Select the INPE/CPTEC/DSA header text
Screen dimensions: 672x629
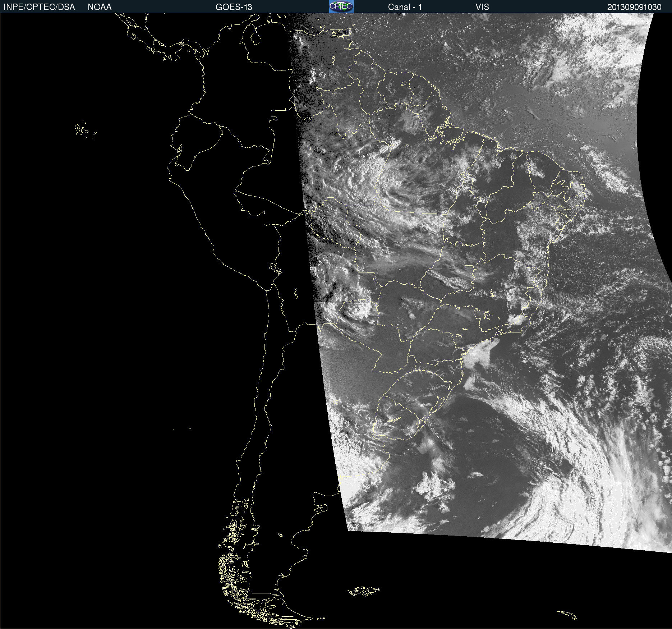pos(39,7)
